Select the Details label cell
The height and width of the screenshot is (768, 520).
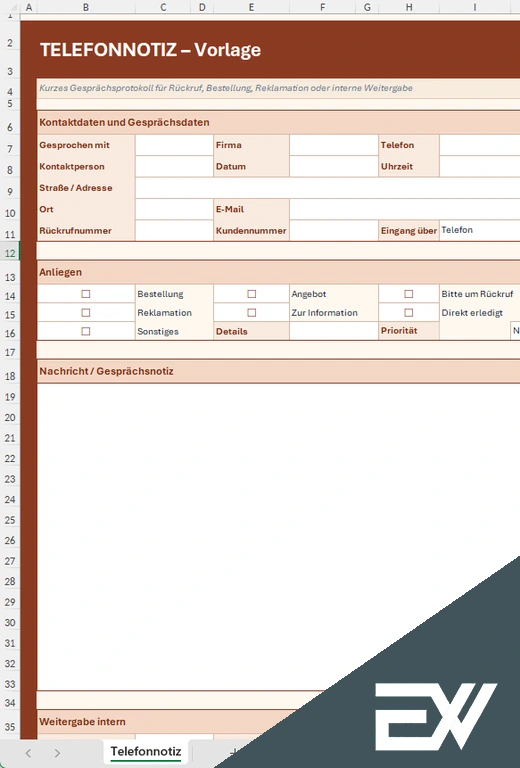[x=251, y=331]
